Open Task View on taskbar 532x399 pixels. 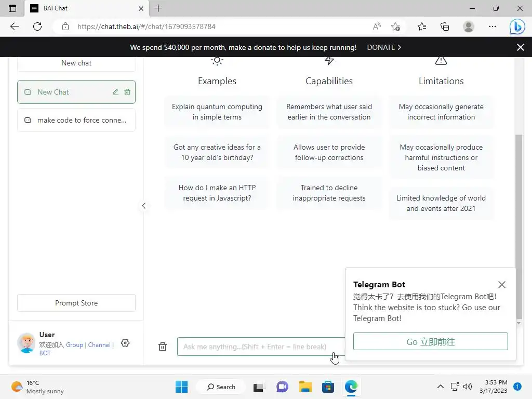click(258, 387)
